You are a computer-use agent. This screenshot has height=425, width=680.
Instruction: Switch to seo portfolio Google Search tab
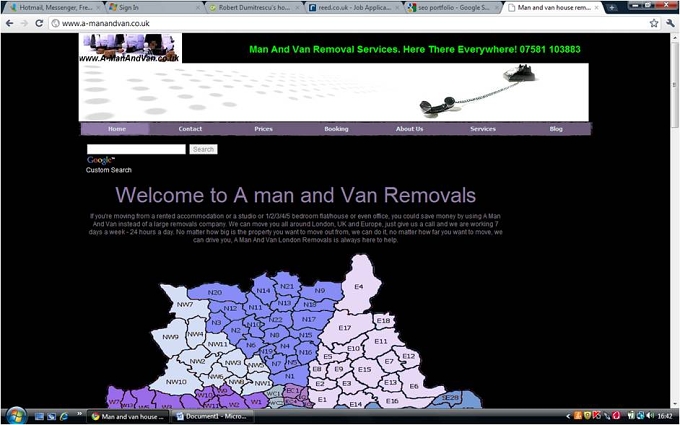[x=453, y=8]
